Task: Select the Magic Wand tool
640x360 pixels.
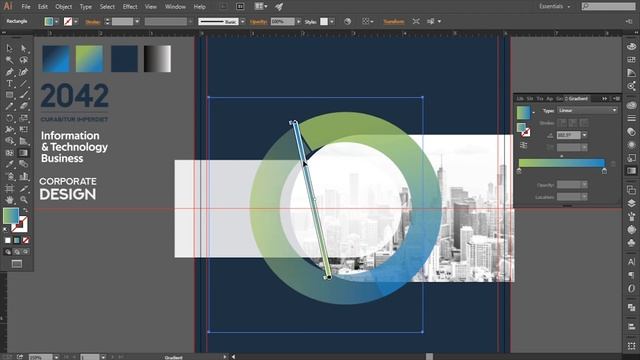Action: click(9, 60)
